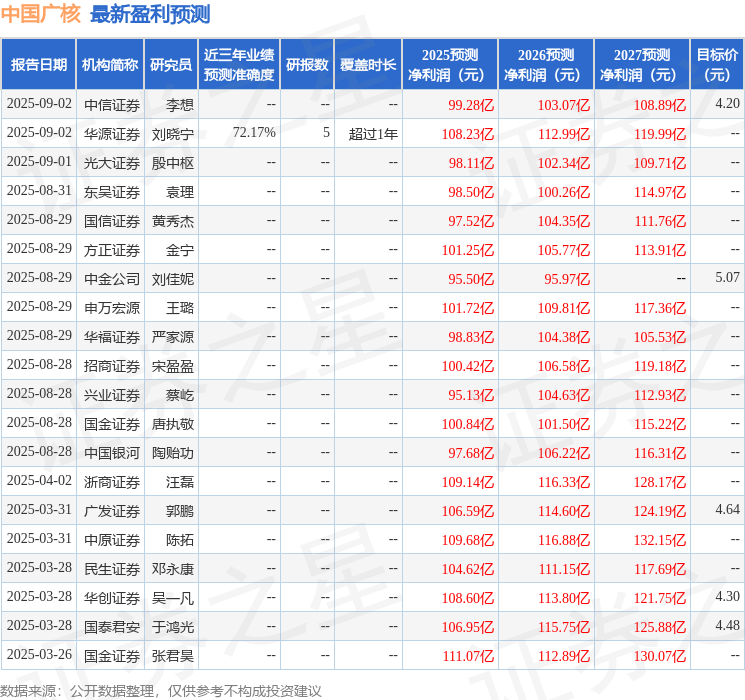Image resolution: width=745 pixels, height=700 pixels.
Task: Click target price 4.20
Action: (727, 104)
